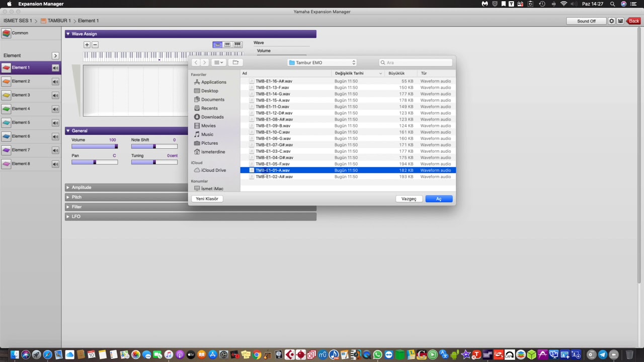Collapse the Wave Assign section
Screen dimensions: 644x362
point(68,34)
